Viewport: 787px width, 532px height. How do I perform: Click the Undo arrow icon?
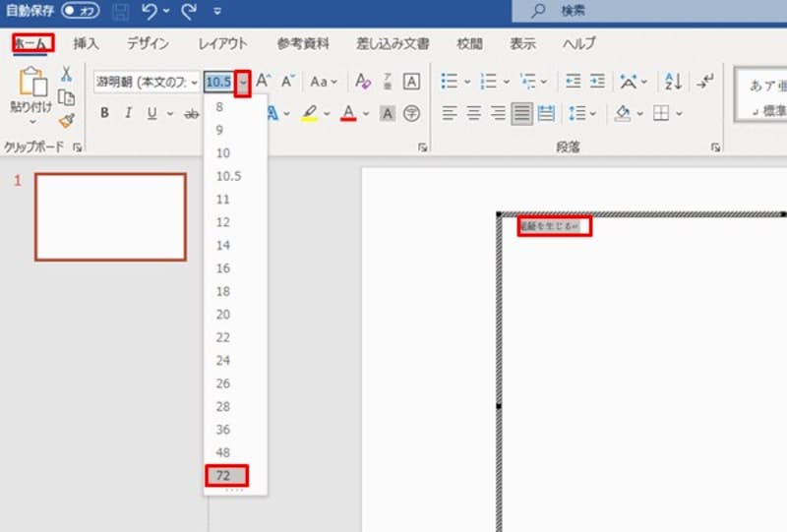pos(150,11)
